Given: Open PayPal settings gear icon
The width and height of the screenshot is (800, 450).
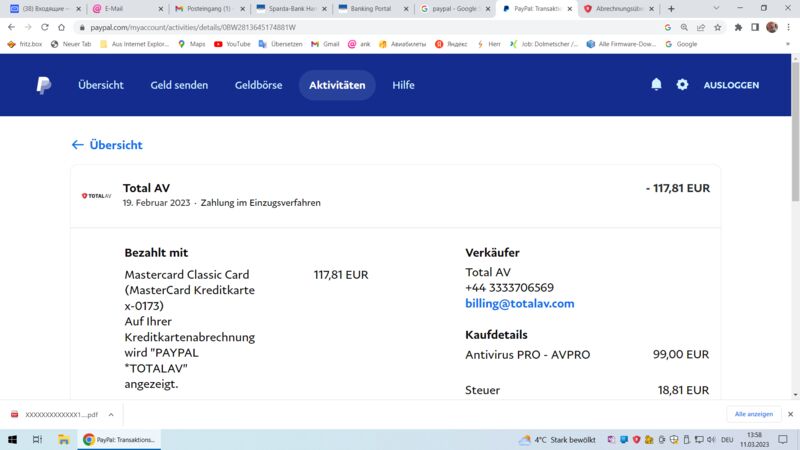Looking at the screenshot, I should click(x=682, y=85).
